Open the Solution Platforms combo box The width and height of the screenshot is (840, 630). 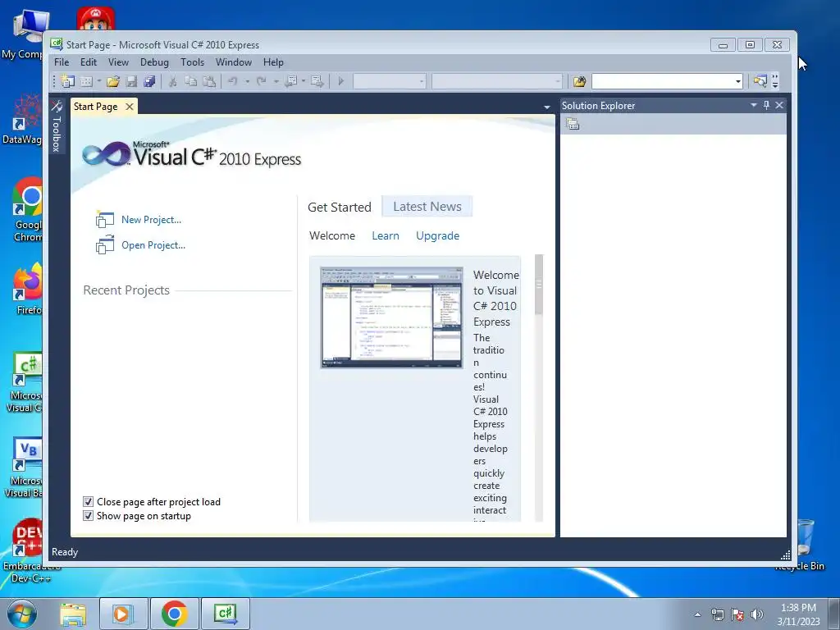pos(496,81)
